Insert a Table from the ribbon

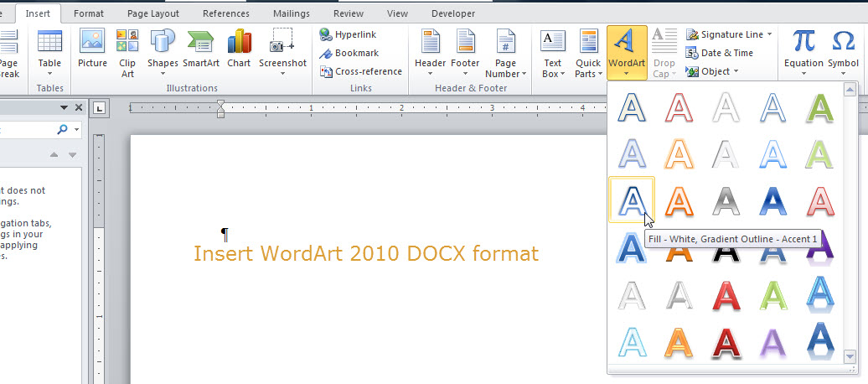pos(49,53)
